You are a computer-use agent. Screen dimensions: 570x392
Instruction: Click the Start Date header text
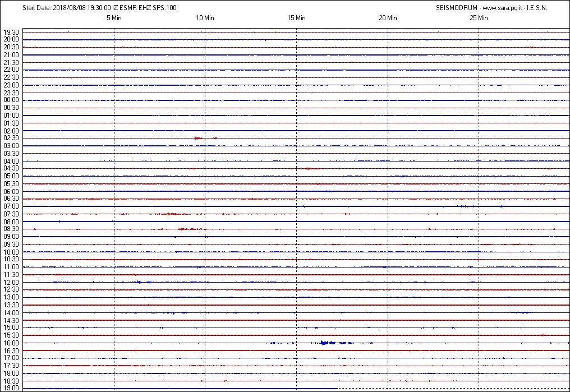[99, 8]
